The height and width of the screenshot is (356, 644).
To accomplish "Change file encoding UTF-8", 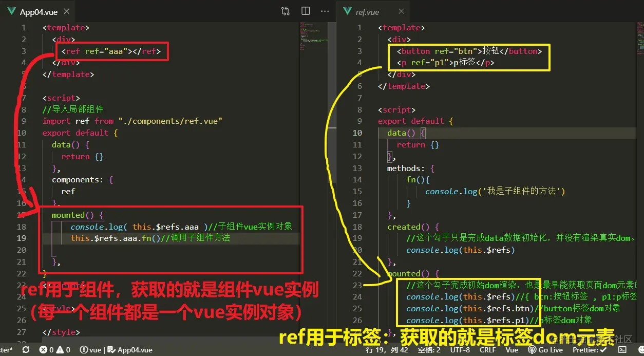I will [x=460, y=350].
